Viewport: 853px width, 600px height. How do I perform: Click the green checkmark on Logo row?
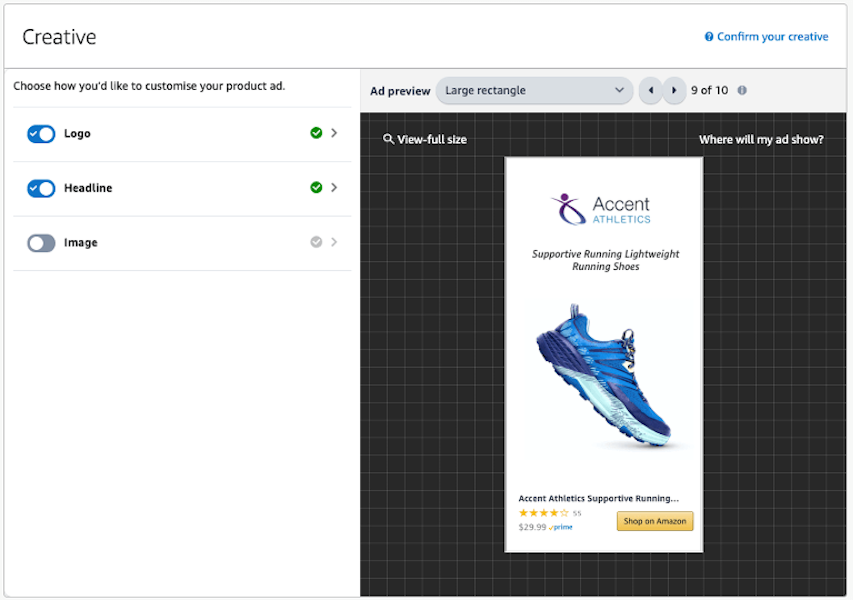click(x=316, y=133)
